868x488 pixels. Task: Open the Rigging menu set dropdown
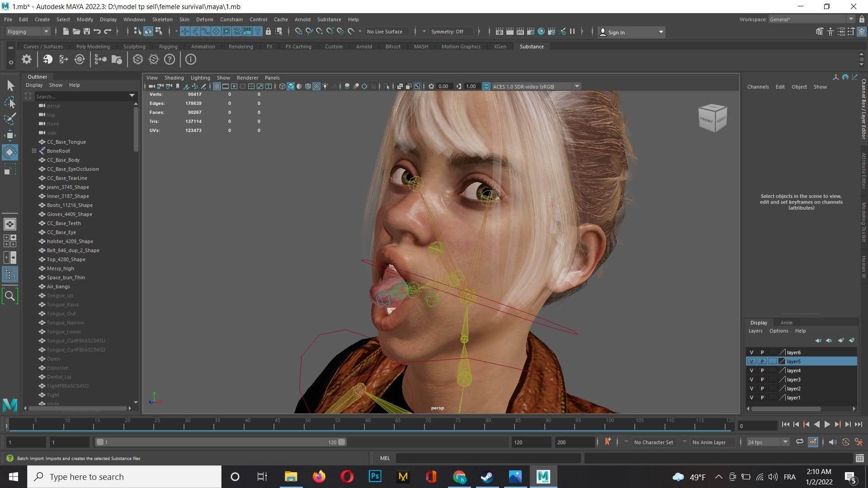tap(28, 32)
